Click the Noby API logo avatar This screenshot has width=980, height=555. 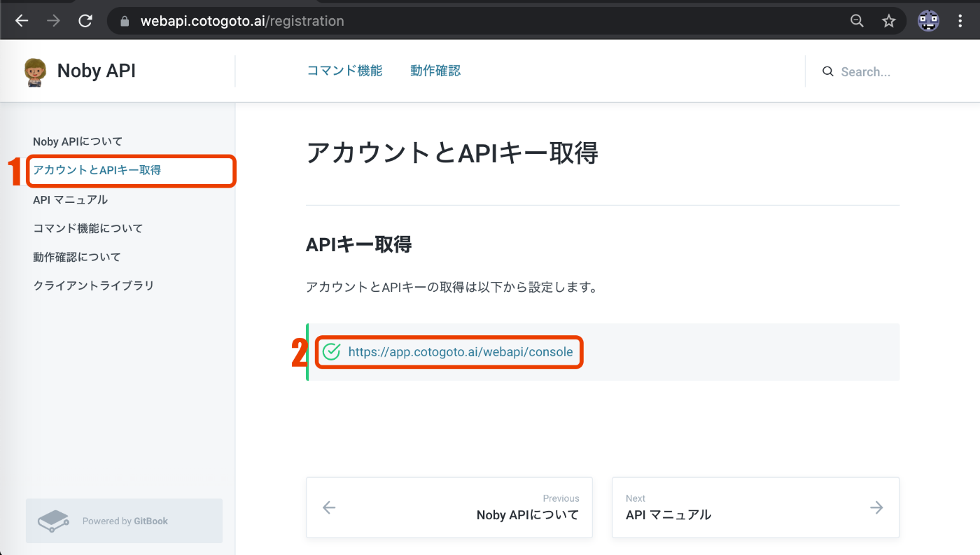click(x=35, y=72)
